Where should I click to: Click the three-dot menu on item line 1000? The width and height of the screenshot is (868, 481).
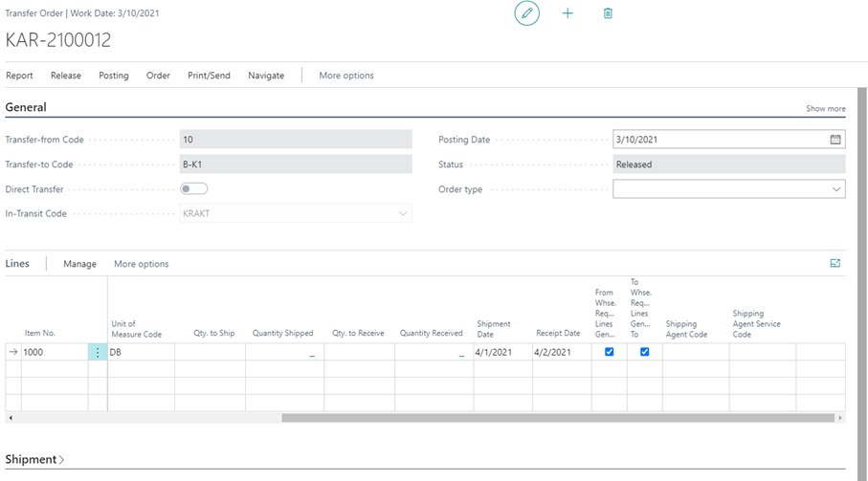(98, 352)
